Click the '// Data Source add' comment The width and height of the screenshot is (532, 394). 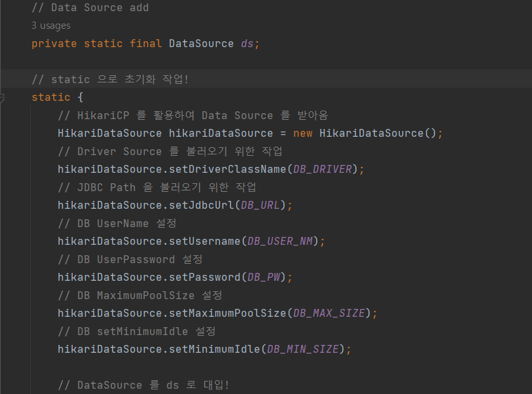click(x=90, y=8)
